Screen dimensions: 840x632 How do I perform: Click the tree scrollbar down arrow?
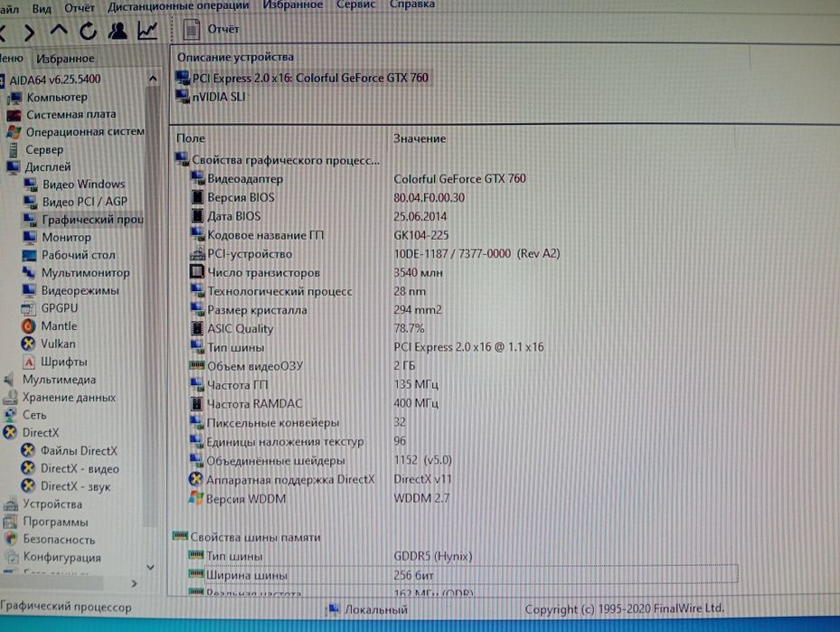[x=150, y=567]
